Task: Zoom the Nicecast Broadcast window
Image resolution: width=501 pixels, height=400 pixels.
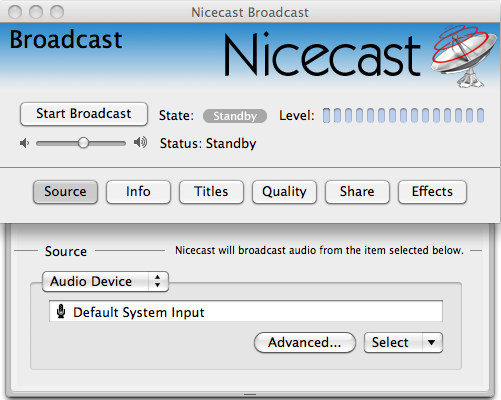Action: point(57,12)
